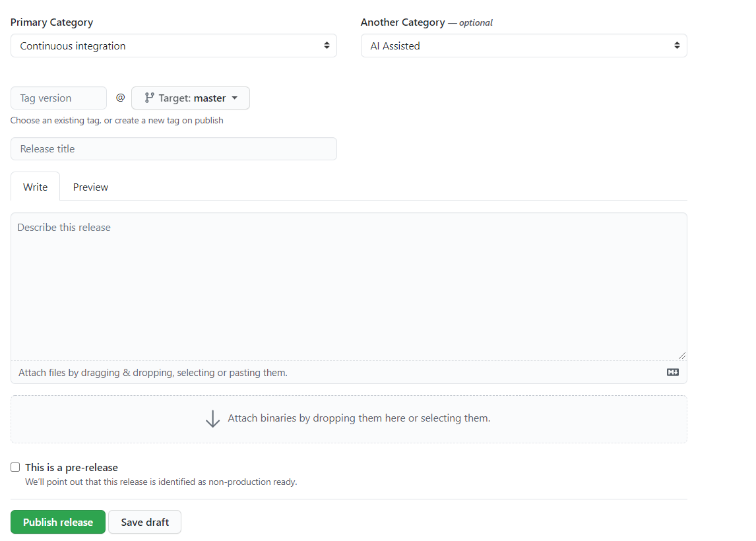Toggle the pre-release checkbox
This screenshot has height=541, width=756.
coord(15,467)
